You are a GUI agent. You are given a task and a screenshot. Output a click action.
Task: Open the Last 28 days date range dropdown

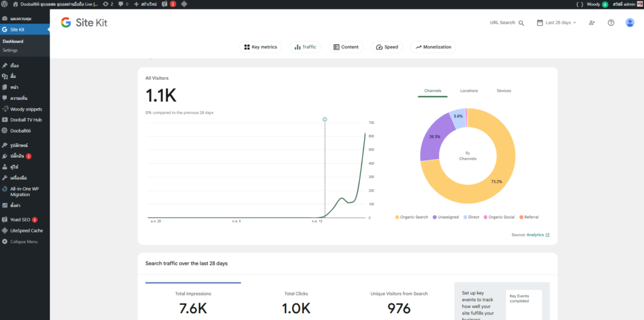click(x=557, y=23)
